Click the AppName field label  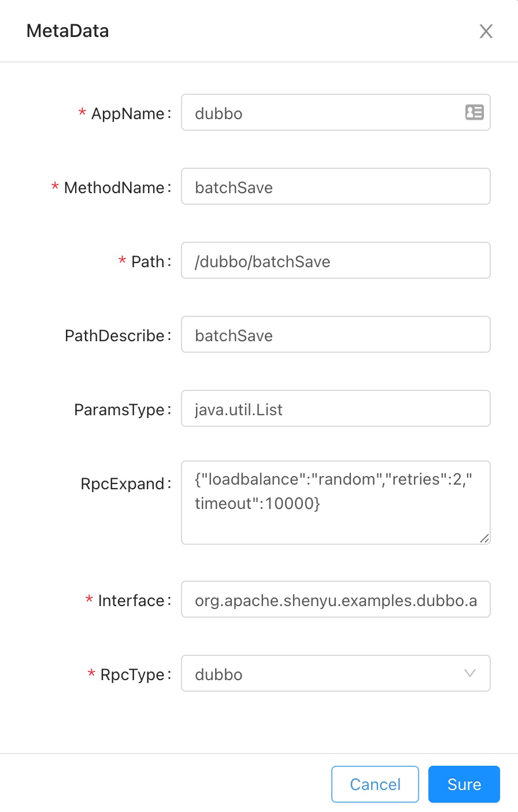128,113
